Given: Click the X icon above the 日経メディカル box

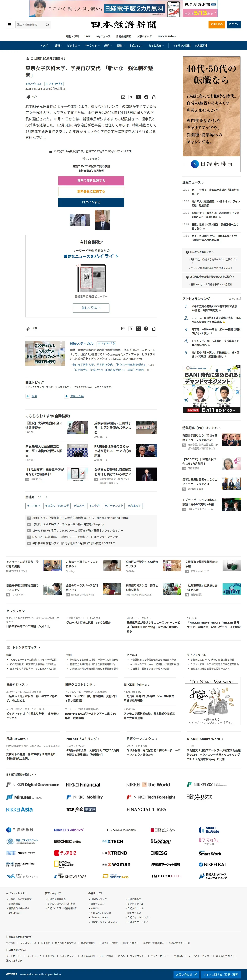Looking at the screenshot, I should coord(139,329).
